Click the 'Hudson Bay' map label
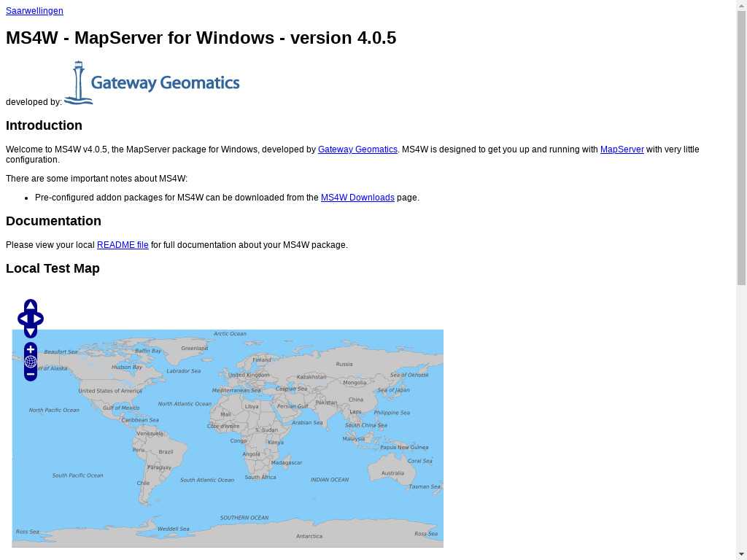This screenshot has width=747, height=560. click(127, 367)
